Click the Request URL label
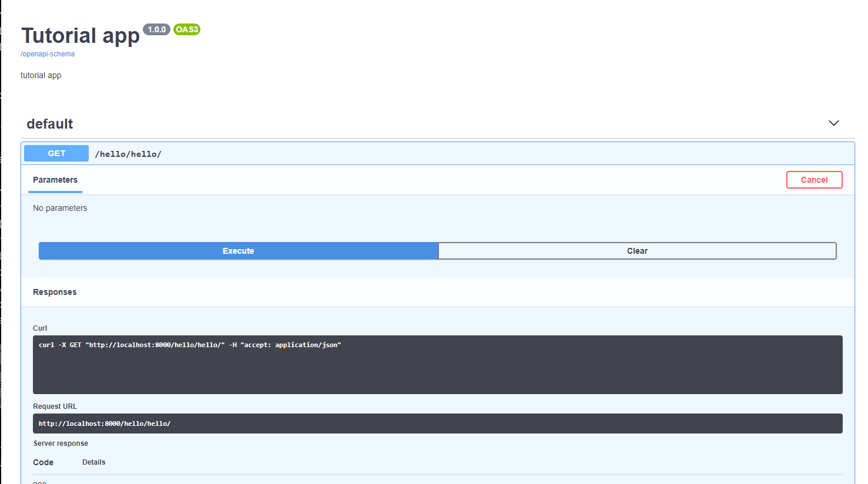Viewport: 868px width, 484px height. [55, 406]
